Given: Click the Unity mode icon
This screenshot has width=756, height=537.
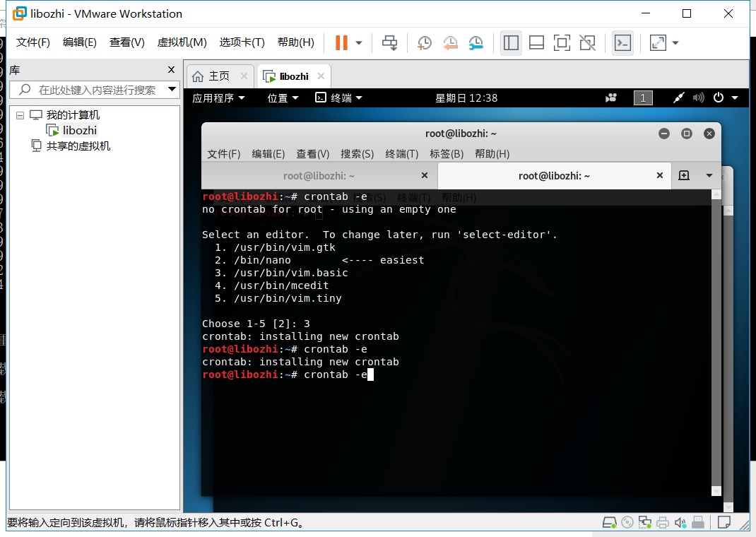Looking at the screenshot, I should [x=587, y=43].
